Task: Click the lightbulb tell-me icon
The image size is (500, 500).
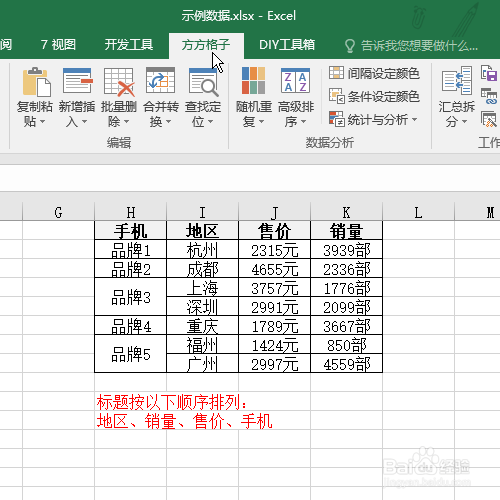Action: tap(349, 46)
